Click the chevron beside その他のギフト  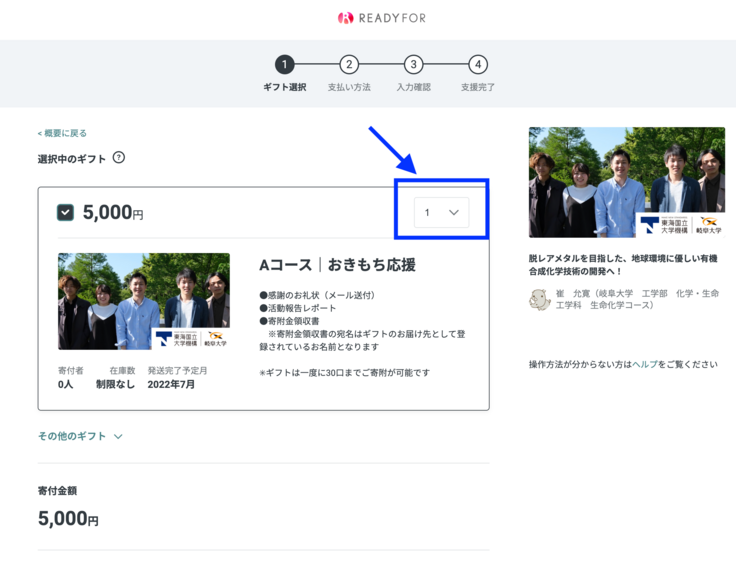118,437
